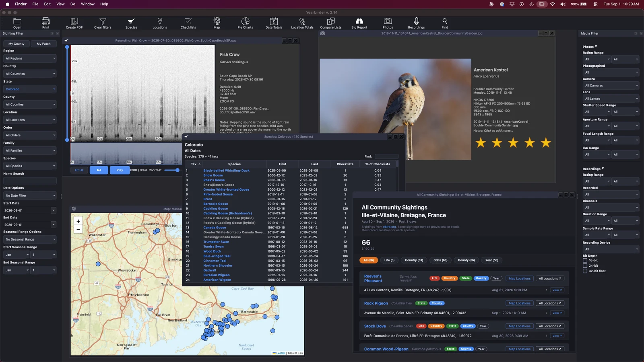Image resolution: width=644 pixels, height=362 pixels.
Task: Open the All Cameras dropdown
Action: pyautogui.click(x=611, y=85)
